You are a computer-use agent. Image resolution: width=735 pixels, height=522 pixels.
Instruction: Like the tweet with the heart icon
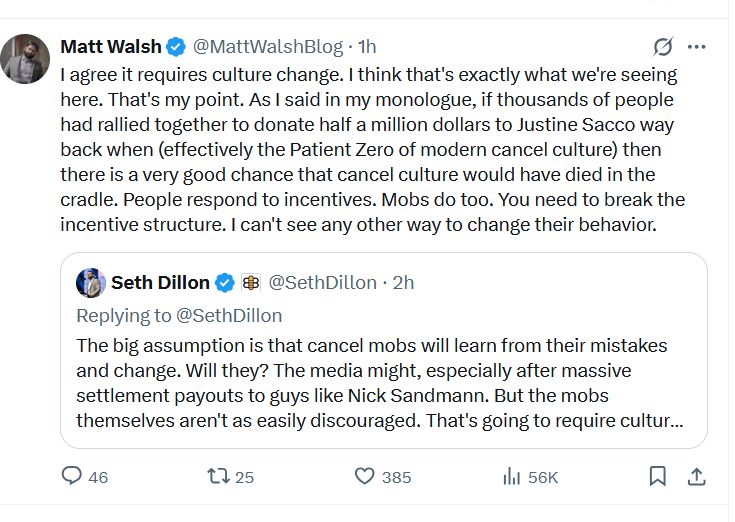[x=366, y=476]
